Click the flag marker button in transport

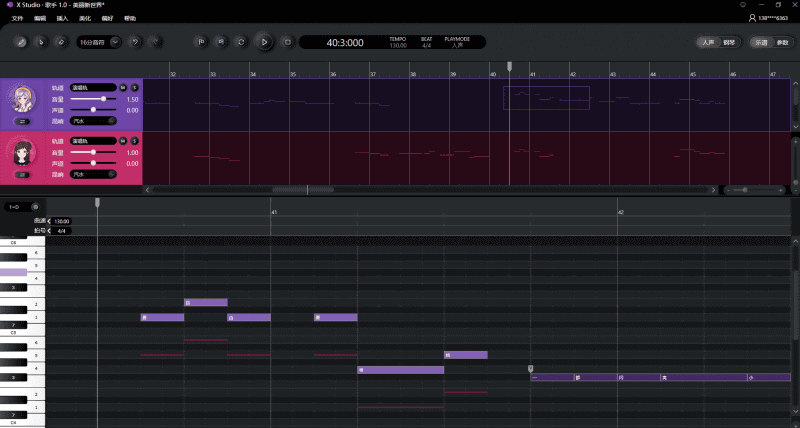(x=202, y=42)
